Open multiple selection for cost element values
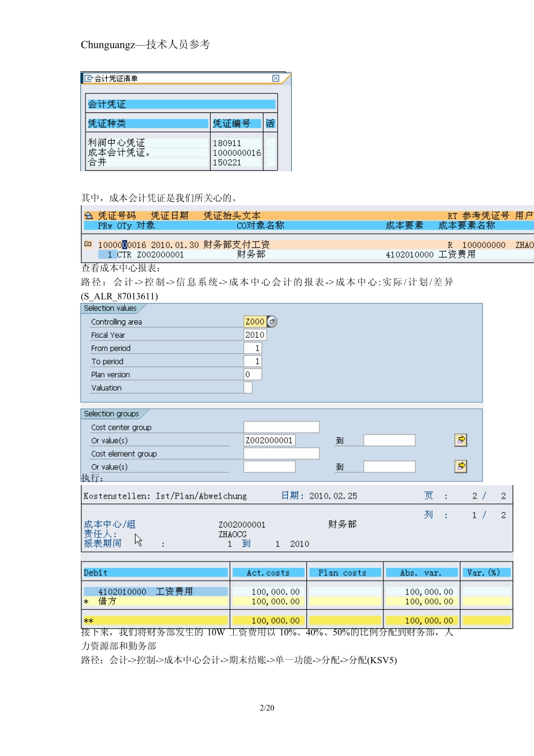The width and height of the screenshot is (534, 756). 461,466
